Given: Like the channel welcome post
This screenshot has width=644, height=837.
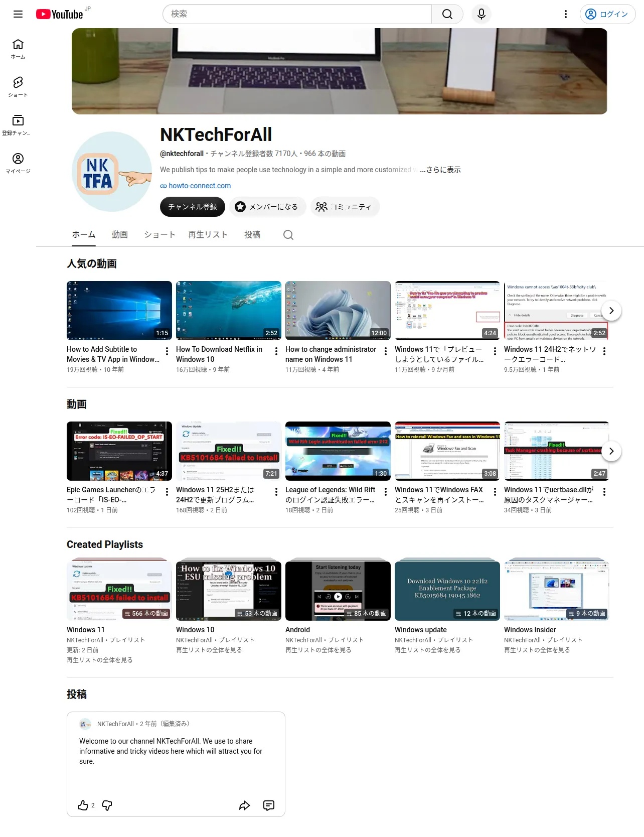Looking at the screenshot, I should [x=83, y=805].
